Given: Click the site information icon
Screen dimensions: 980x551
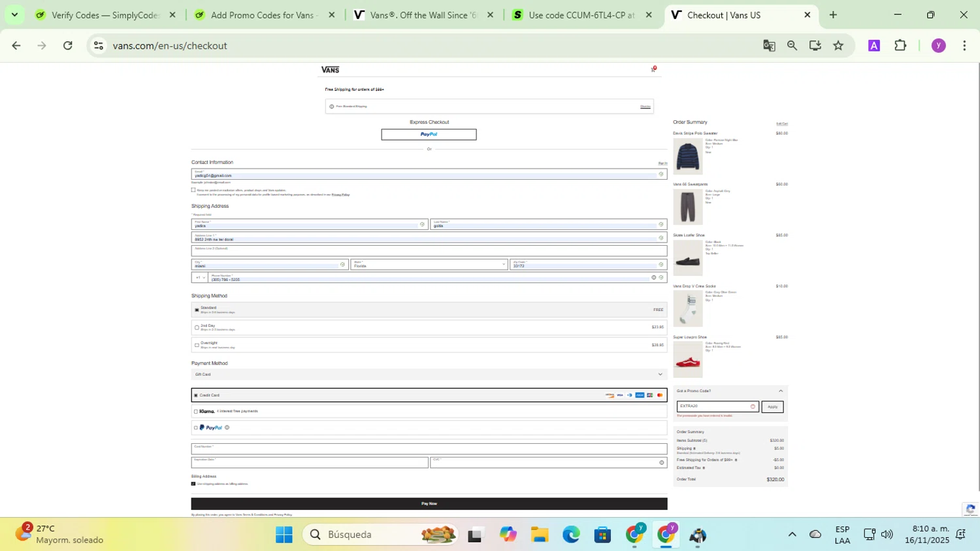Looking at the screenshot, I should (99, 46).
